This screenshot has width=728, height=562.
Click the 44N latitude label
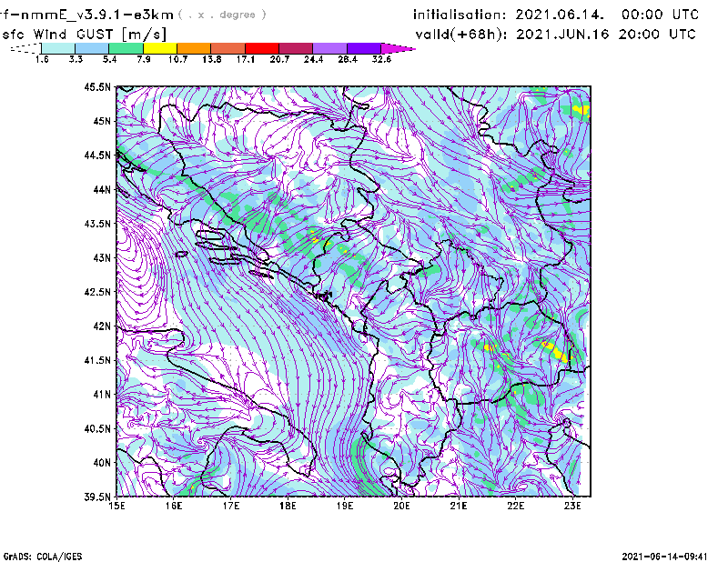tap(102, 189)
